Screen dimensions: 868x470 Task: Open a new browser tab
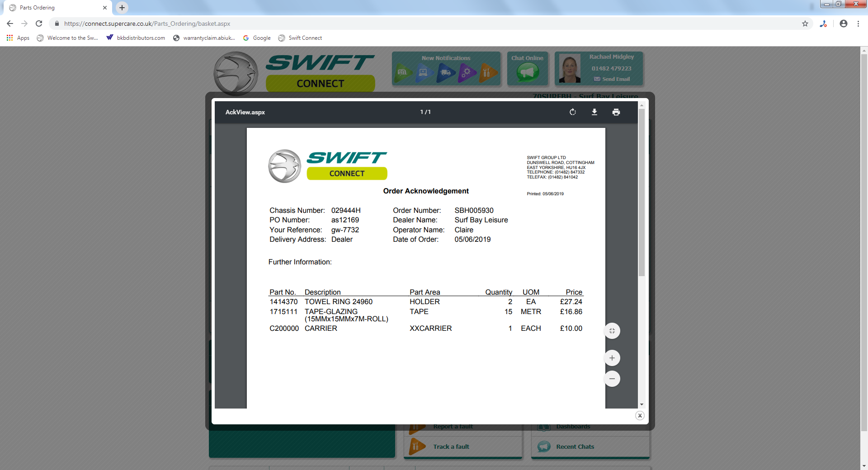point(122,8)
